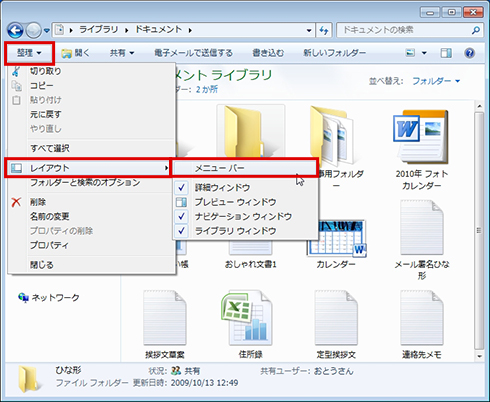Screen dimensions: 490x402
Task: Open the help question mark icon
Action: (469, 53)
